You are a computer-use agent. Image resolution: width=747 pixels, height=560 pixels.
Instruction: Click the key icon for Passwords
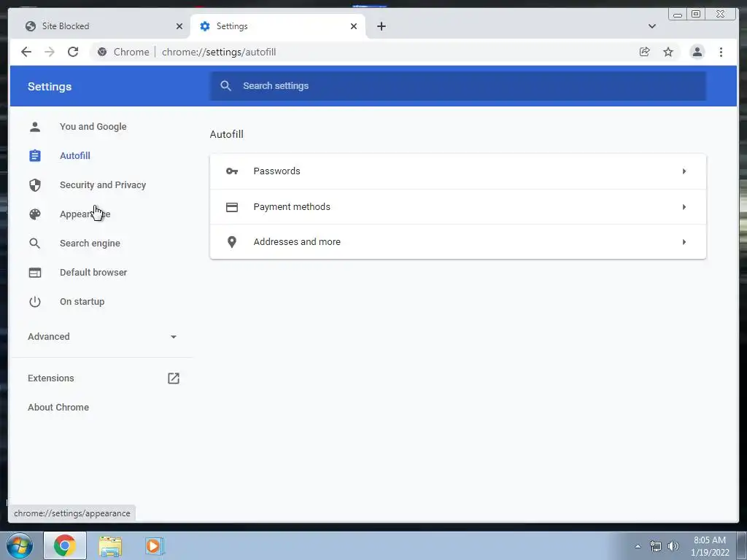(x=232, y=171)
